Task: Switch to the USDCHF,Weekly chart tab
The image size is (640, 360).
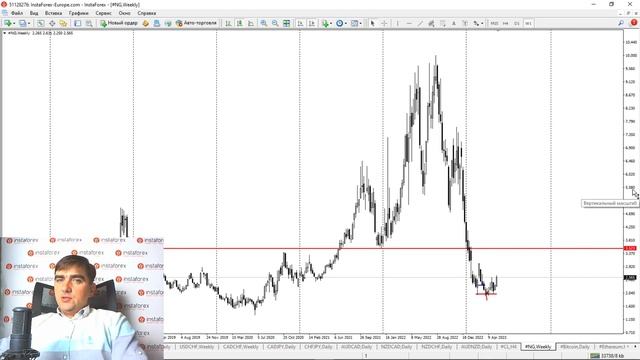Action: [x=197, y=347]
